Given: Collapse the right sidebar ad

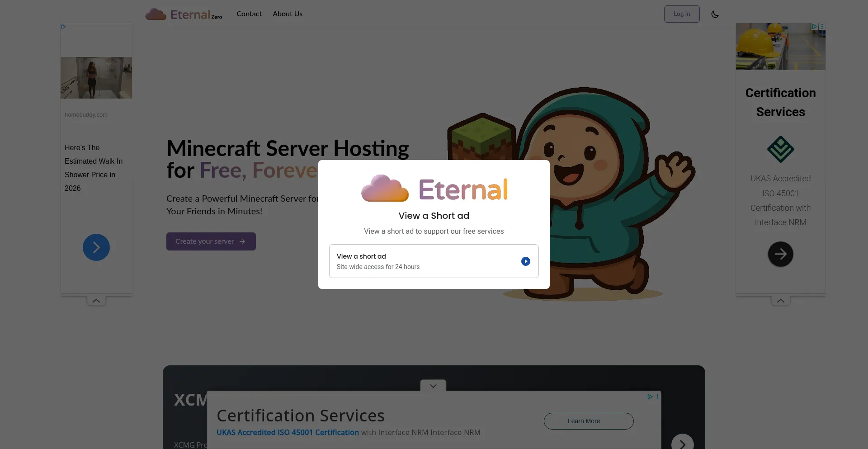Looking at the screenshot, I should tap(781, 301).
